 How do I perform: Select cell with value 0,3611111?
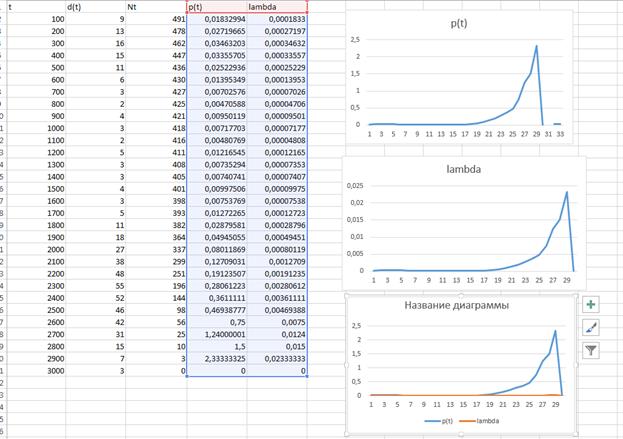click(217, 298)
